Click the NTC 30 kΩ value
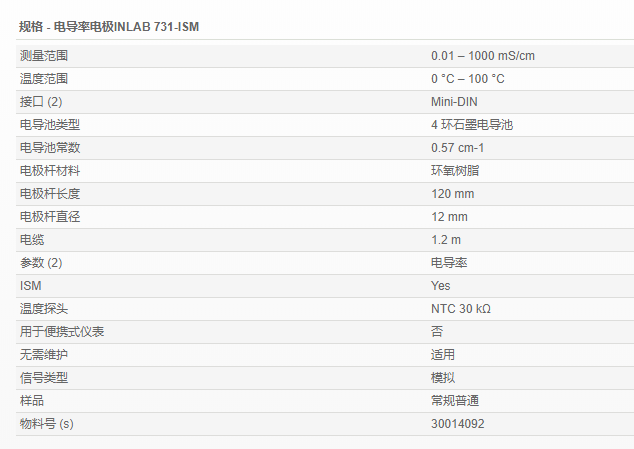This screenshot has width=634, height=449. pos(460,309)
